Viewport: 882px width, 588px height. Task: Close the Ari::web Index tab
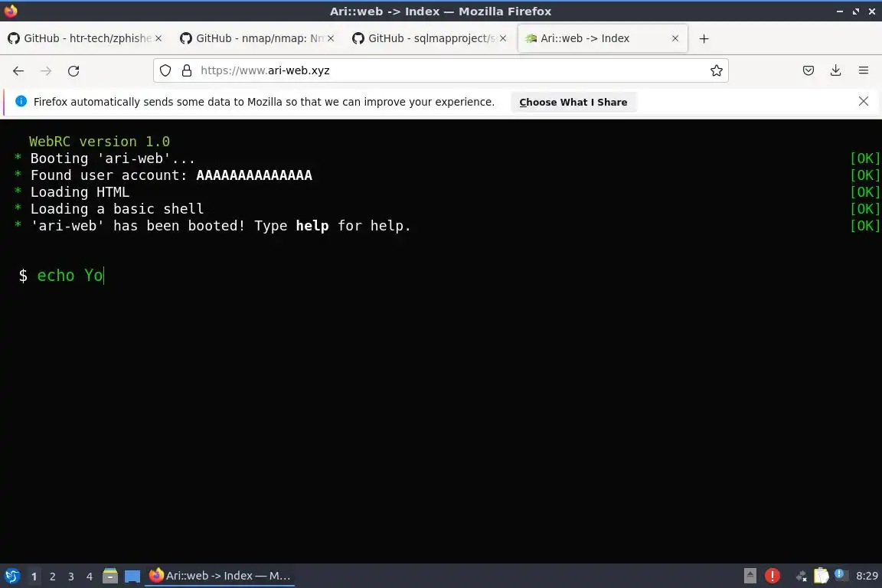pos(675,38)
